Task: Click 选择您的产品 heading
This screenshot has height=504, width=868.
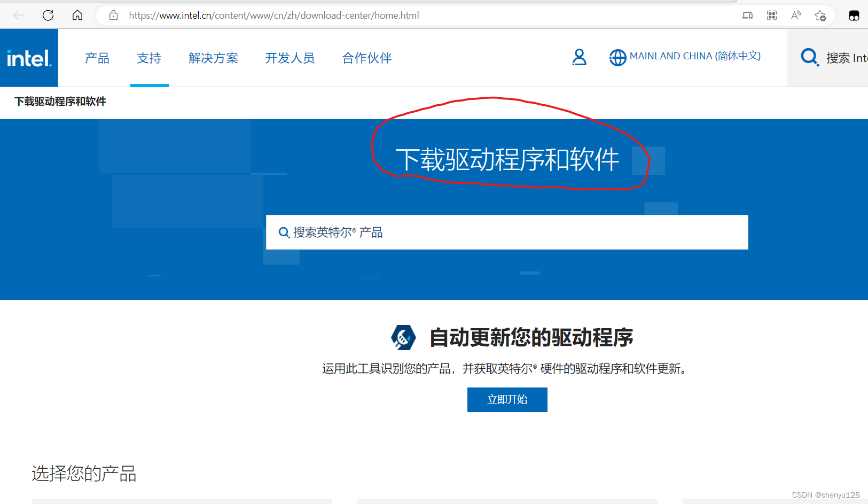Action: (x=84, y=474)
